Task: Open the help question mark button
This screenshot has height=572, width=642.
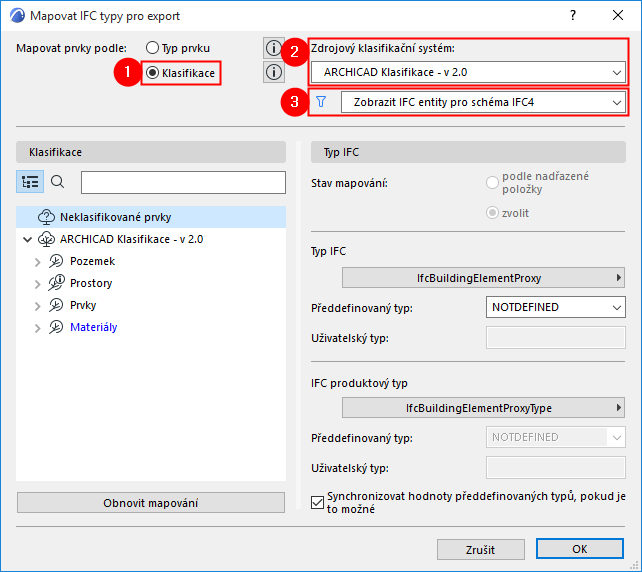Action: coord(573,16)
